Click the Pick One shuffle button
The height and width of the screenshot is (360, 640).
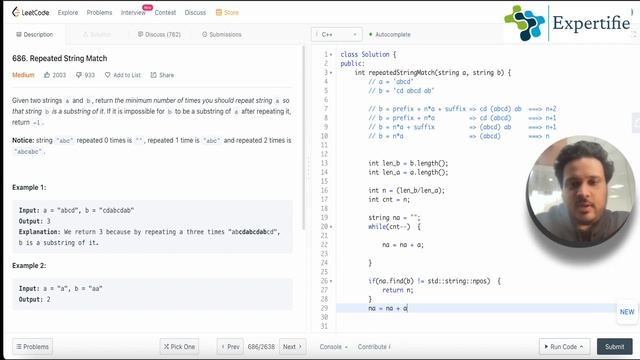point(179,347)
